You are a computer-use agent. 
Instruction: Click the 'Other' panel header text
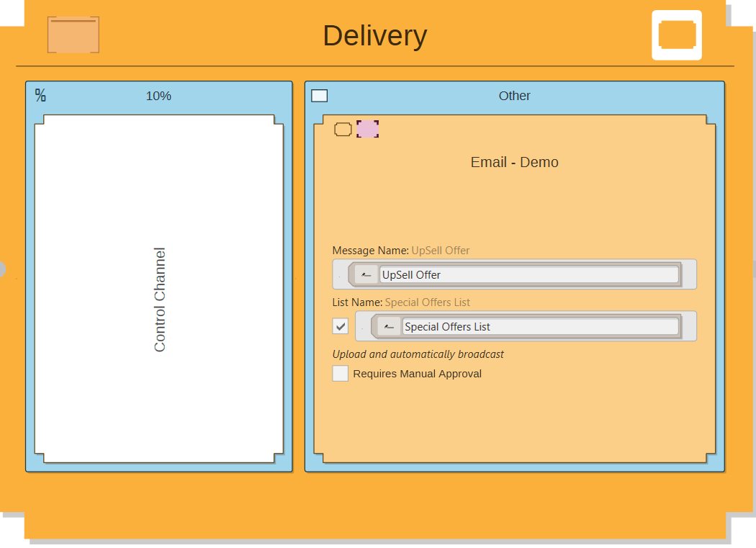[515, 96]
